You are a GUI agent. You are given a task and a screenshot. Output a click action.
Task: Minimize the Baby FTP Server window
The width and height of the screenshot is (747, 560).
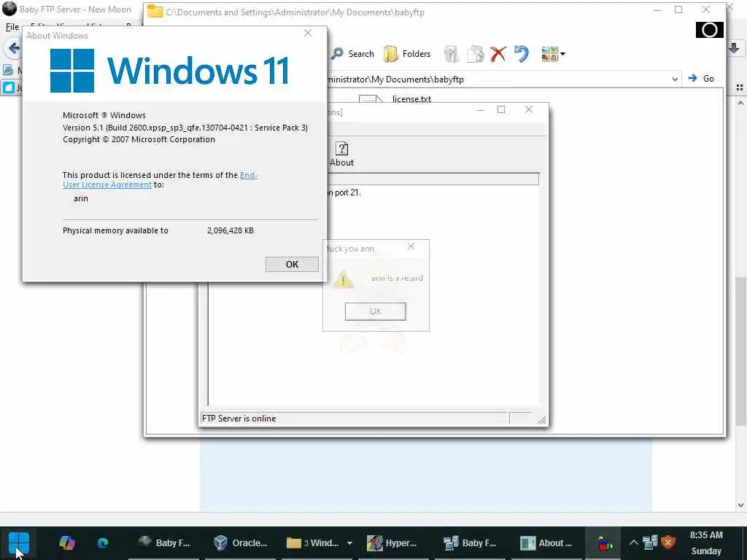tap(480, 109)
